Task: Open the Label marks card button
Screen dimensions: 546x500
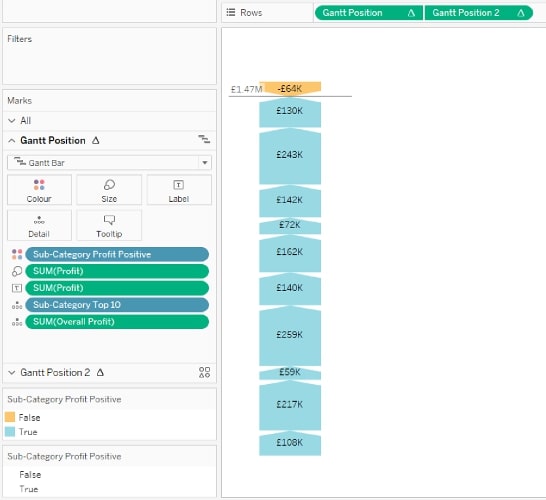Action: pyautogui.click(x=179, y=190)
